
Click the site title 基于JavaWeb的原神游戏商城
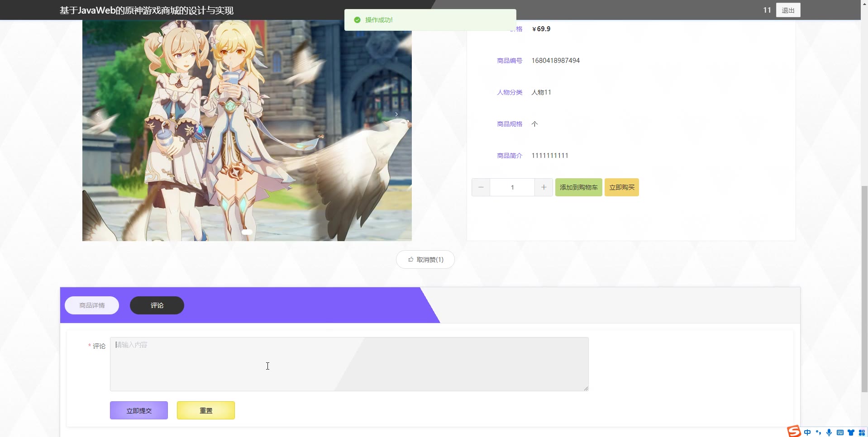[x=147, y=10]
